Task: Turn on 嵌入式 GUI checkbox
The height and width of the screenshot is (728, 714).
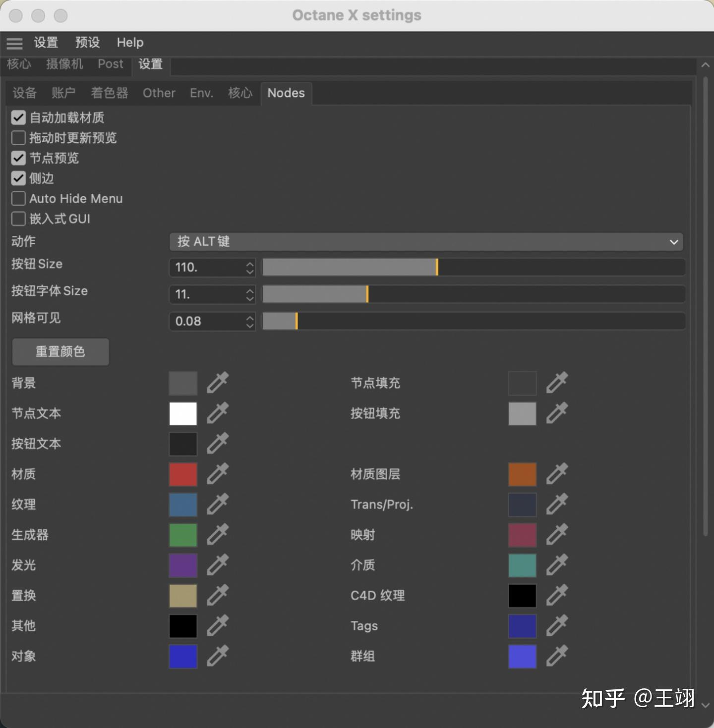Action: (x=18, y=219)
